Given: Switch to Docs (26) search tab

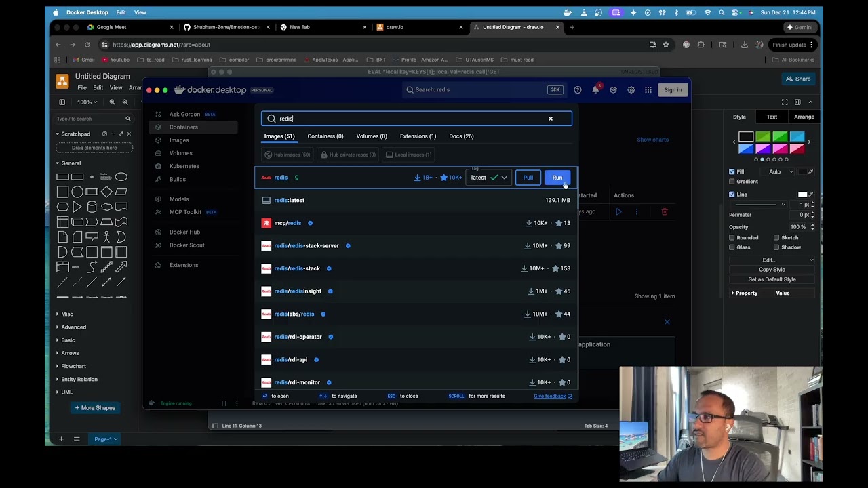Looking at the screenshot, I should (461, 136).
